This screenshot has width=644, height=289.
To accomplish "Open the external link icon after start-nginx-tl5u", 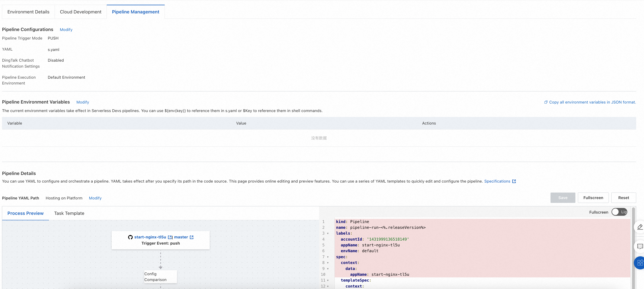I will 170,237.
